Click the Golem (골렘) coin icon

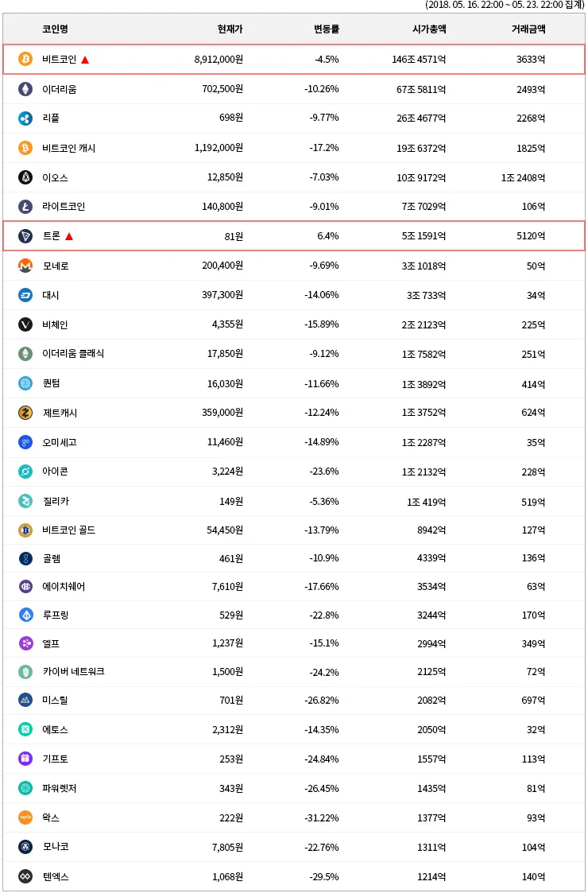click(25, 559)
